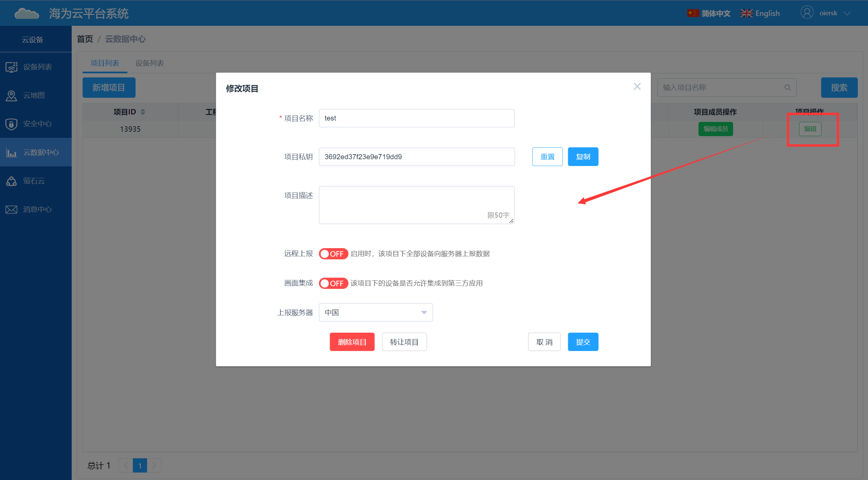Click the 复制 private key button
Screen dimensions: 868x480
click(583, 157)
